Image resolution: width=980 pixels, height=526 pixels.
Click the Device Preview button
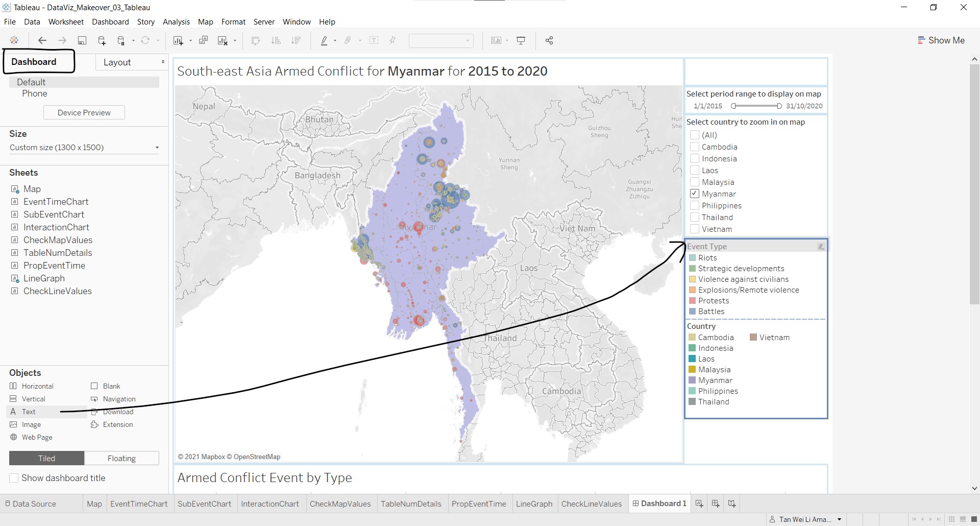[x=84, y=113]
